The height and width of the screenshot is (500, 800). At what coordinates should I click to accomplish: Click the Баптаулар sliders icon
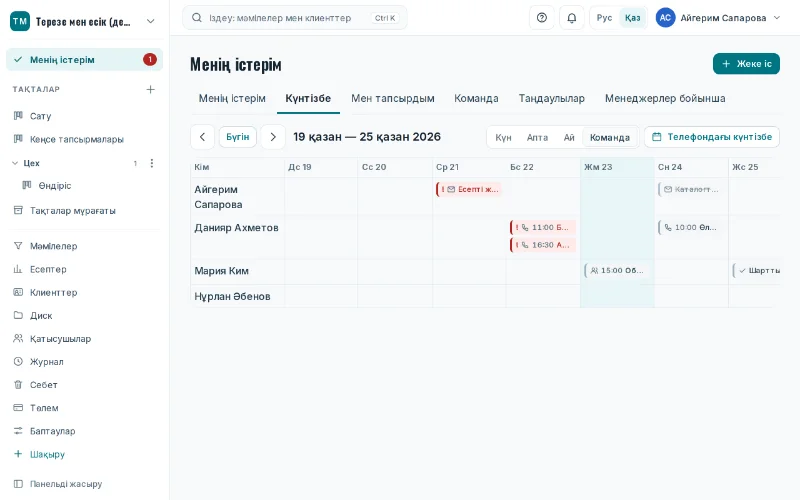coord(18,431)
